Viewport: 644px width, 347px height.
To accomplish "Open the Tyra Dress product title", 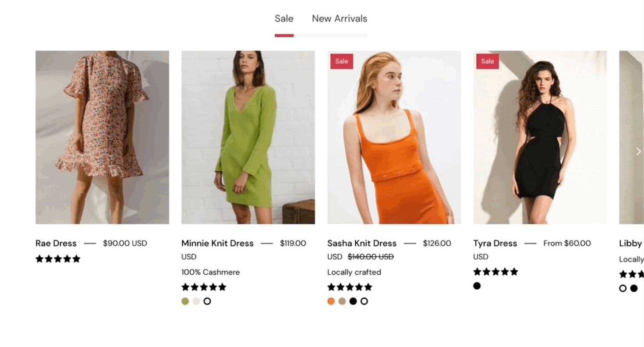I will point(495,243).
